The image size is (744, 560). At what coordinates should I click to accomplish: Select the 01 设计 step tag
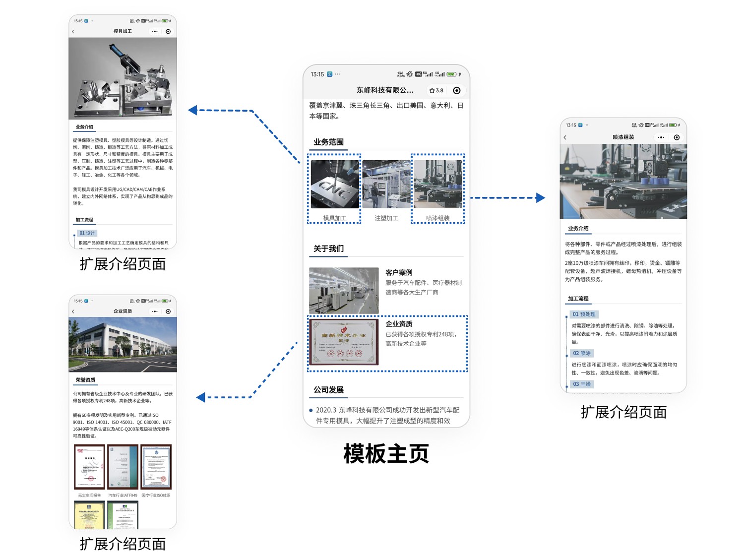click(x=87, y=233)
